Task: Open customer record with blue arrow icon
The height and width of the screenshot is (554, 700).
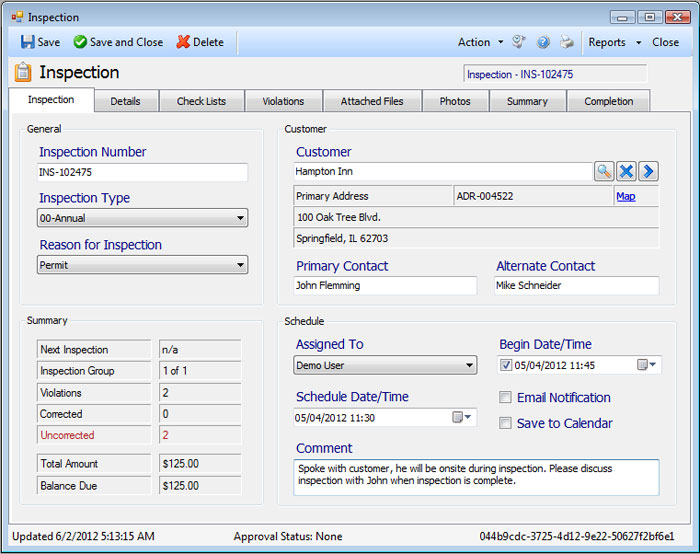Action: pos(649,171)
